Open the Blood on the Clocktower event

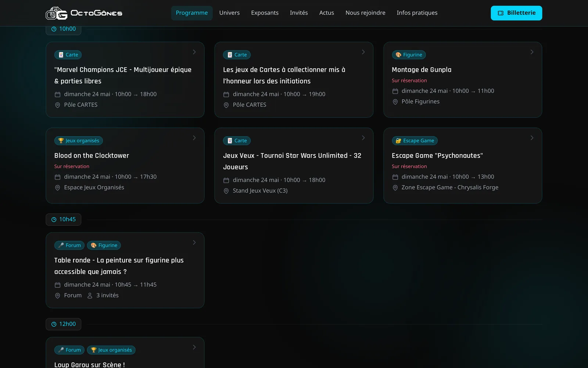coord(92,156)
